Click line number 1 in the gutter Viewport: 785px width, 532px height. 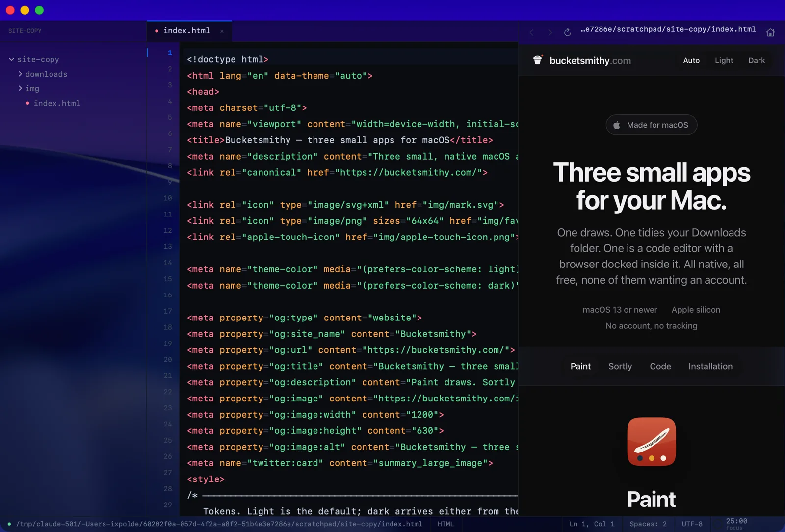(x=170, y=53)
